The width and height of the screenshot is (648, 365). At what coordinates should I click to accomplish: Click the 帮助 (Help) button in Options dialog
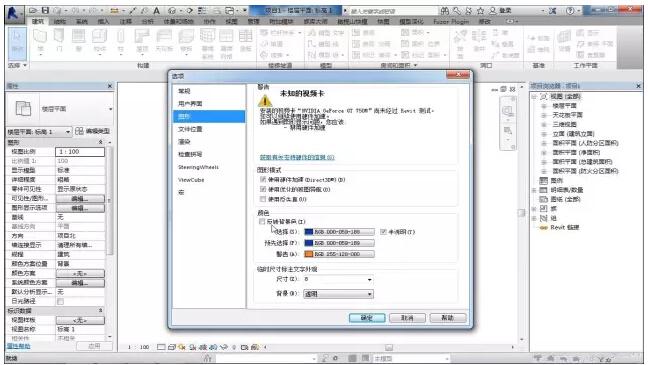(x=448, y=317)
